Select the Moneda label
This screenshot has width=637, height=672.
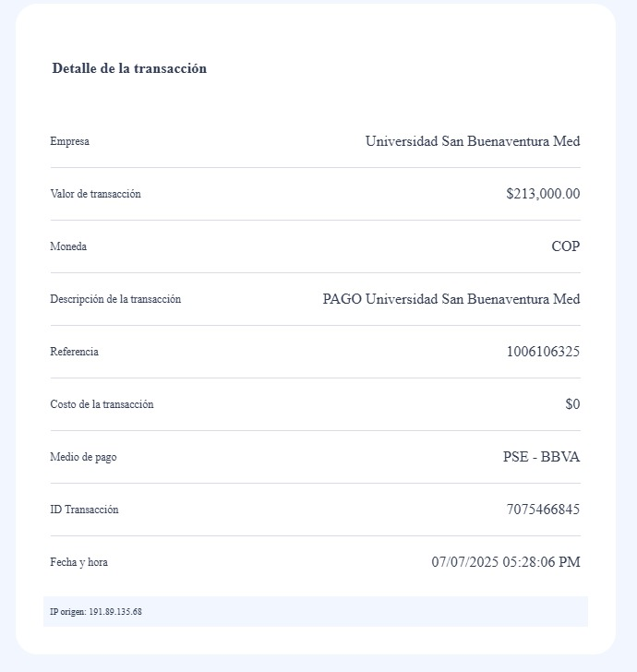(x=68, y=246)
